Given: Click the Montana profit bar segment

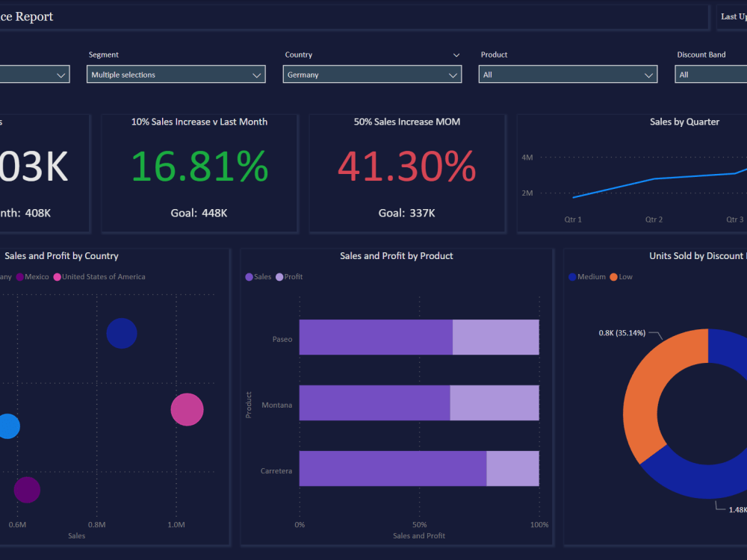Looking at the screenshot, I should coord(493,403).
